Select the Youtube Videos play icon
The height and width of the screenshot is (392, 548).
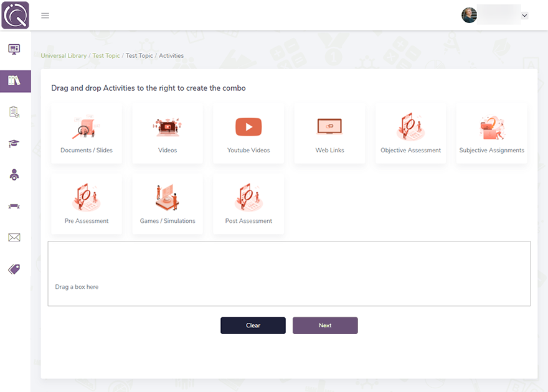coord(248,127)
